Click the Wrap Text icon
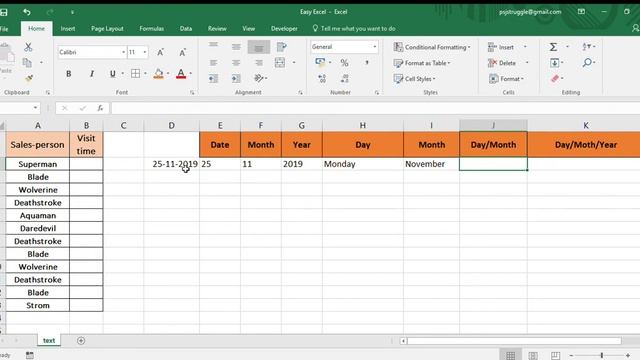The image size is (640, 360). (281, 47)
